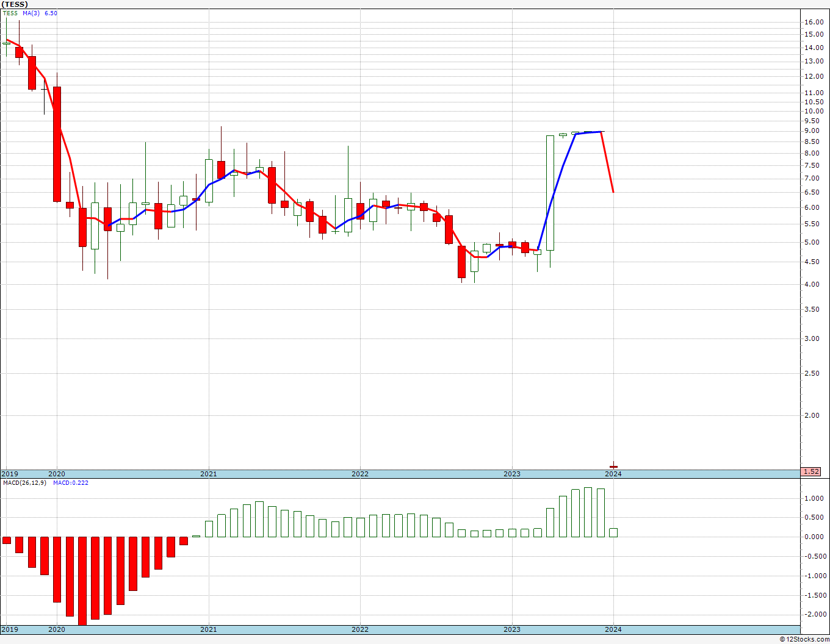Image resolution: width=830 pixels, height=644 pixels.
Task: Click the 1.52 last price tag
Action: [811, 471]
